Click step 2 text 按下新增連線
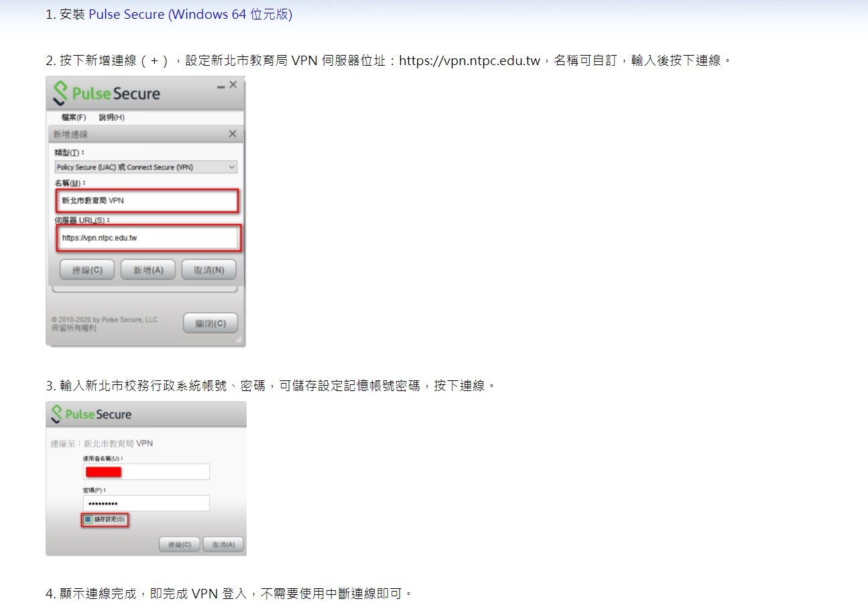 (98, 61)
